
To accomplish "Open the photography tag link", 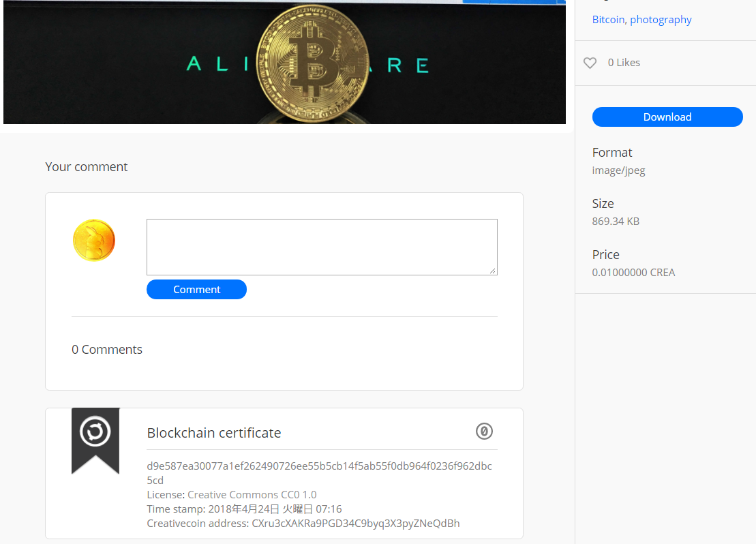I will pos(661,20).
